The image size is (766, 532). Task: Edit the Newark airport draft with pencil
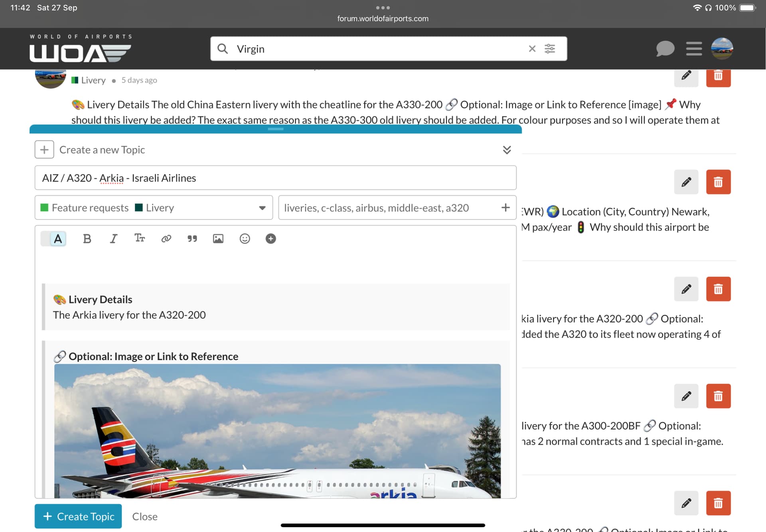pos(686,182)
